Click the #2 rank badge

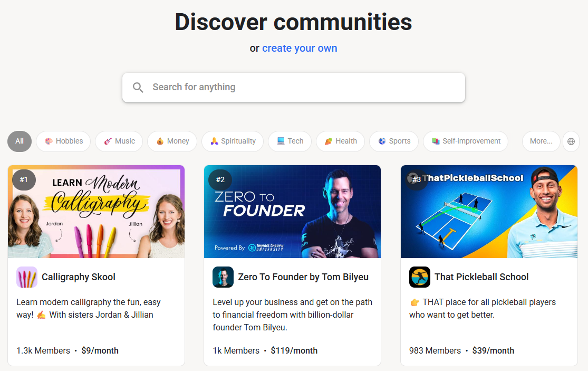[220, 179]
